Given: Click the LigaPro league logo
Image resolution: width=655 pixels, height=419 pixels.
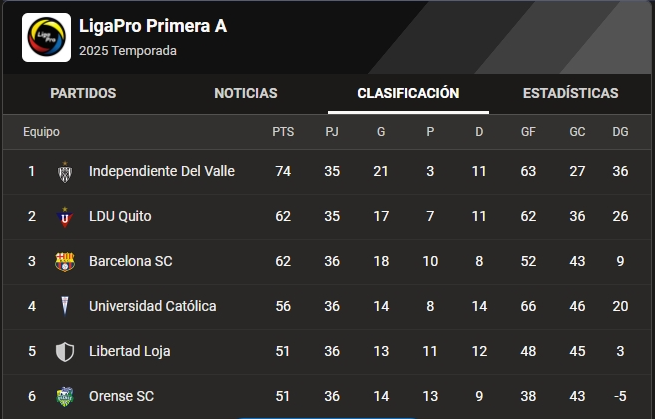Looking at the screenshot, I should (x=46, y=38).
